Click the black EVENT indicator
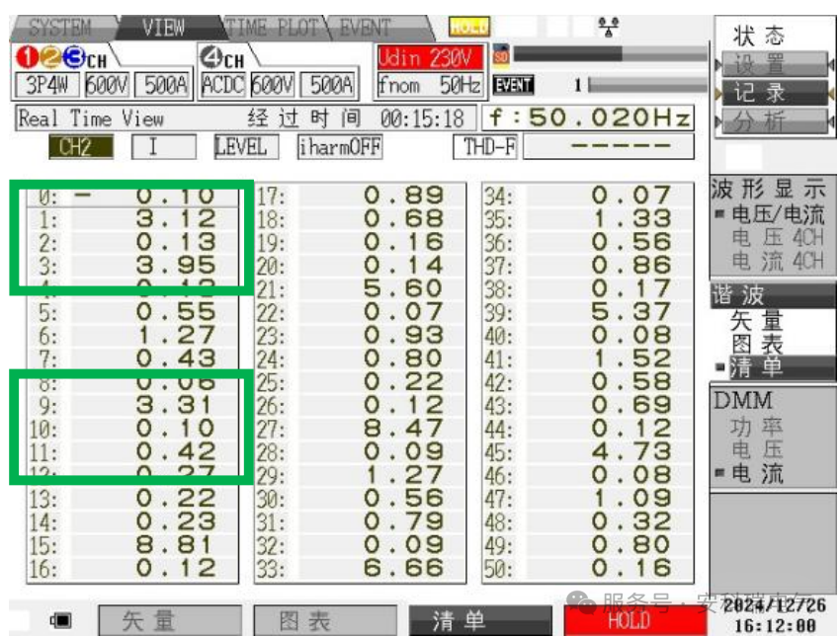This screenshot has height=637, width=840. tap(513, 85)
